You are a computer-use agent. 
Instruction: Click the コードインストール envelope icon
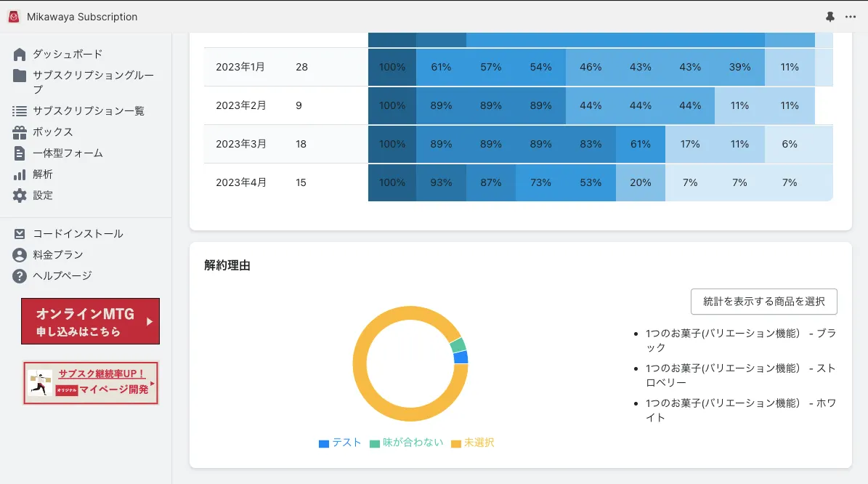(20, 234)
